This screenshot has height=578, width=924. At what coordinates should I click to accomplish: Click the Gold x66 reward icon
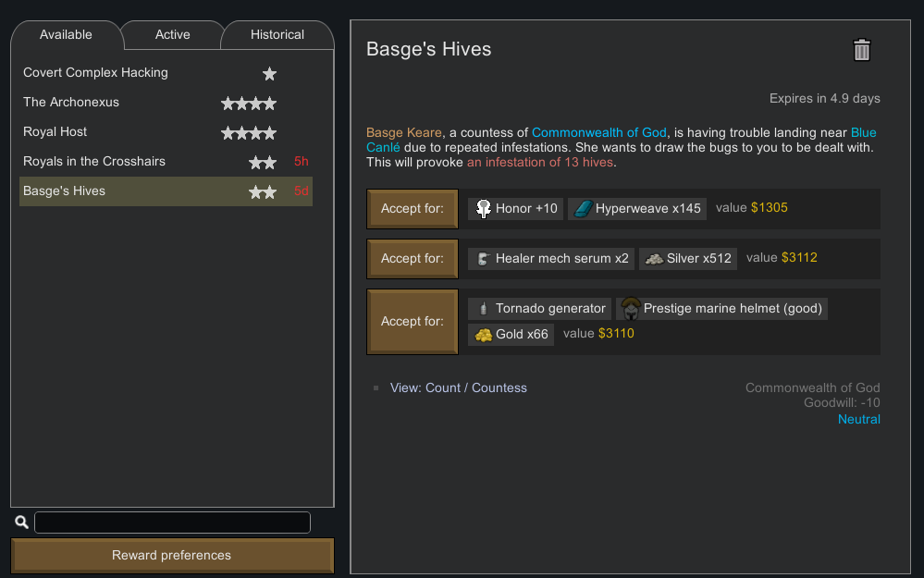pos(483,335)
